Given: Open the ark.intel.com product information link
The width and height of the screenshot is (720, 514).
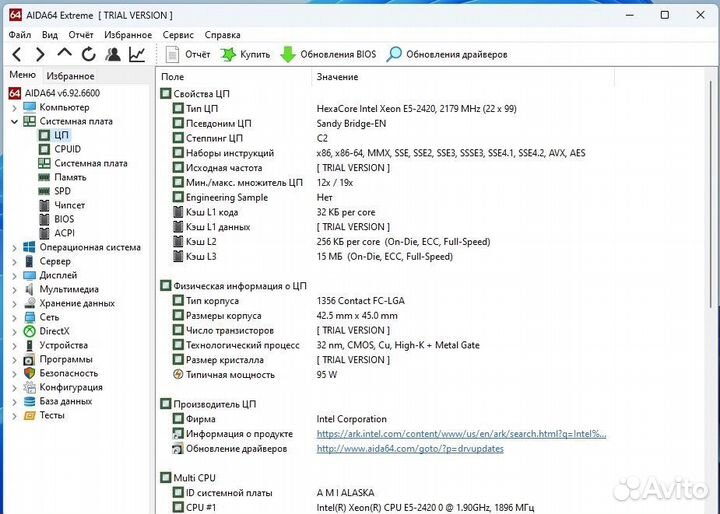Looking at the screenshot, I should 461,434.
